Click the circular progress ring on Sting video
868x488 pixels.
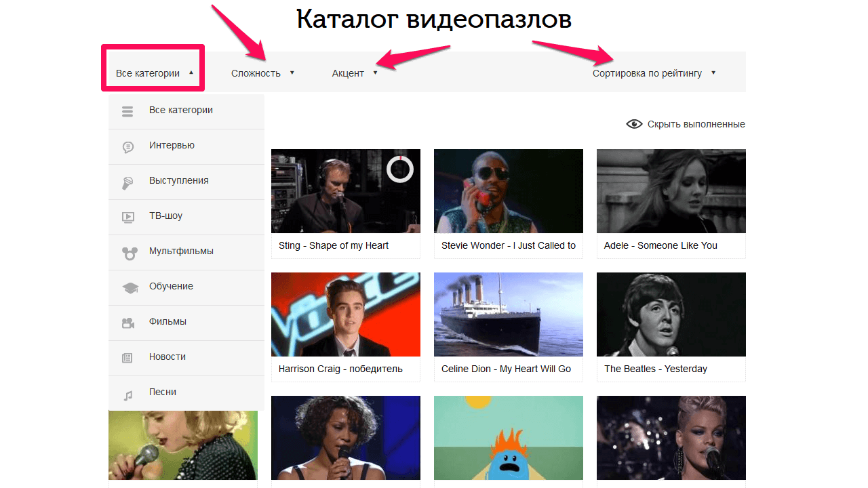(400, 169)
